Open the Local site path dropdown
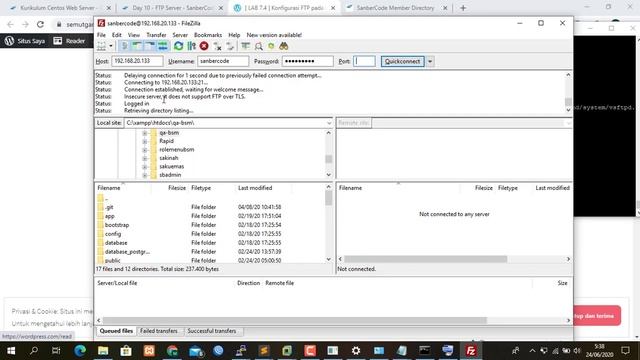The height and width of the screenshot is (360, 640). pyautogui.click(x=329, y=123)
